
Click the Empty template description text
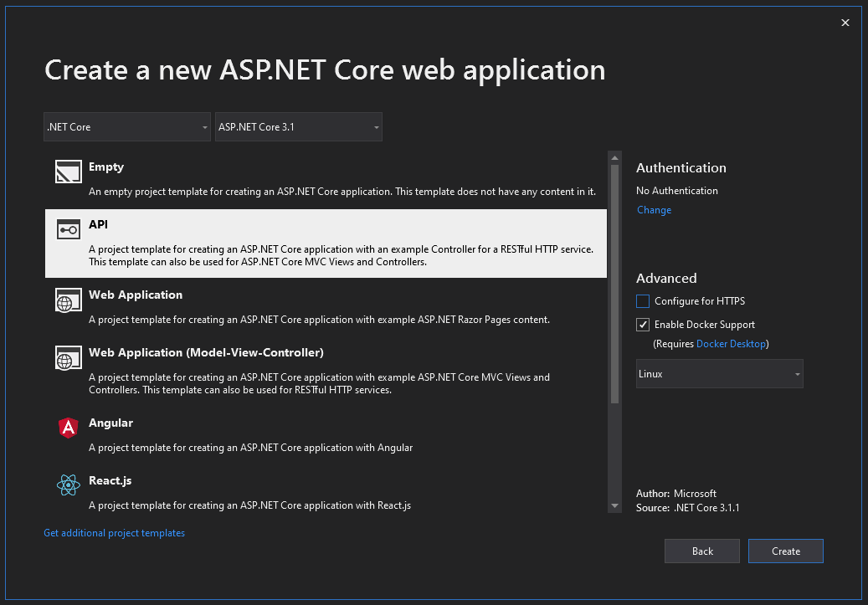(x=342, y=192)
